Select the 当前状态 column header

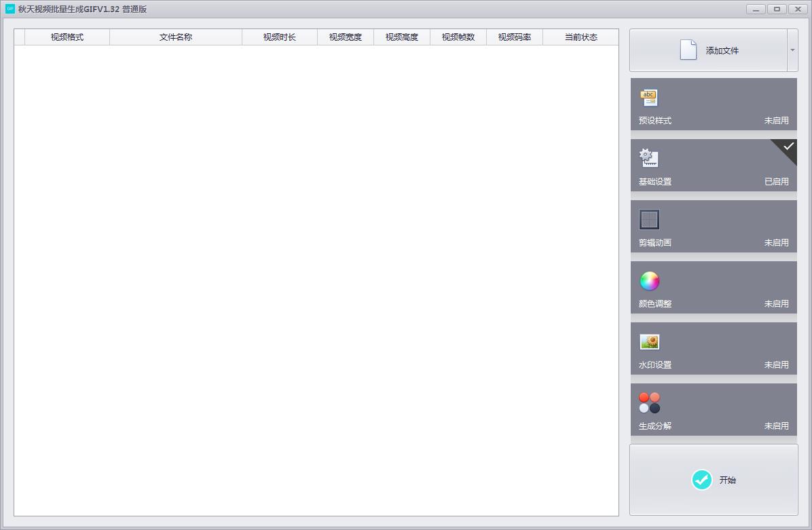580,37
